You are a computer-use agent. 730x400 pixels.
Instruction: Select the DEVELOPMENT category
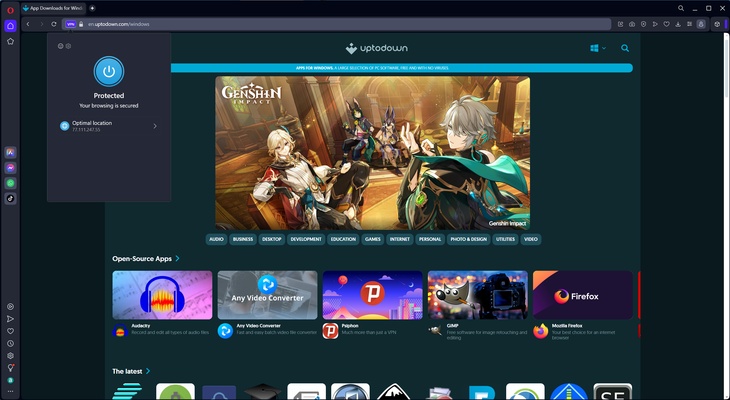click(306, 239)
